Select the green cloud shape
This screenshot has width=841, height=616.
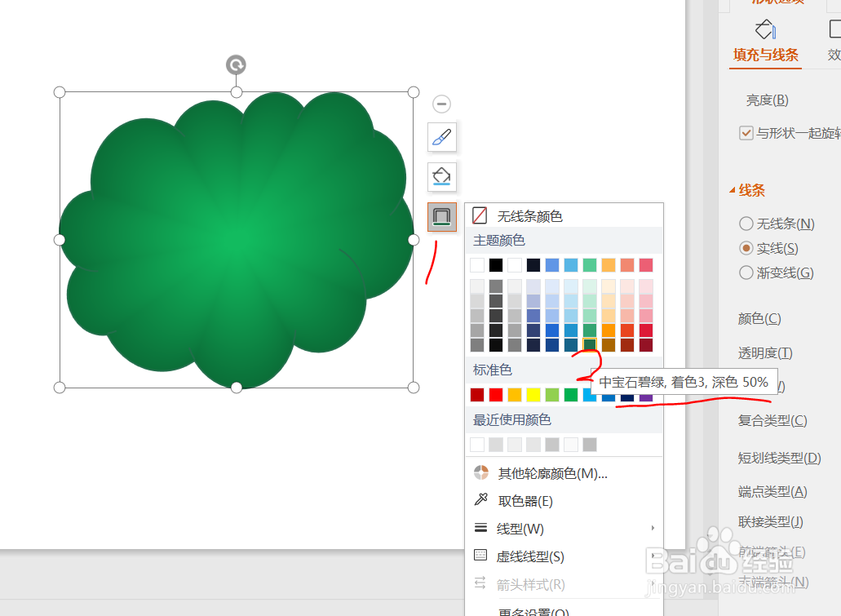pos(236,240)
